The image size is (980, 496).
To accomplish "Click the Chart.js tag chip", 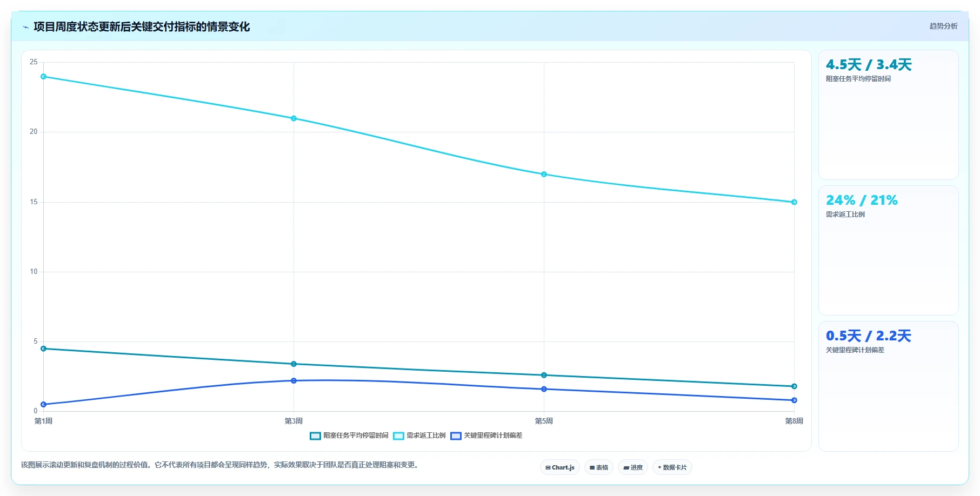I will pyautogui.click(x=560, y=467).
